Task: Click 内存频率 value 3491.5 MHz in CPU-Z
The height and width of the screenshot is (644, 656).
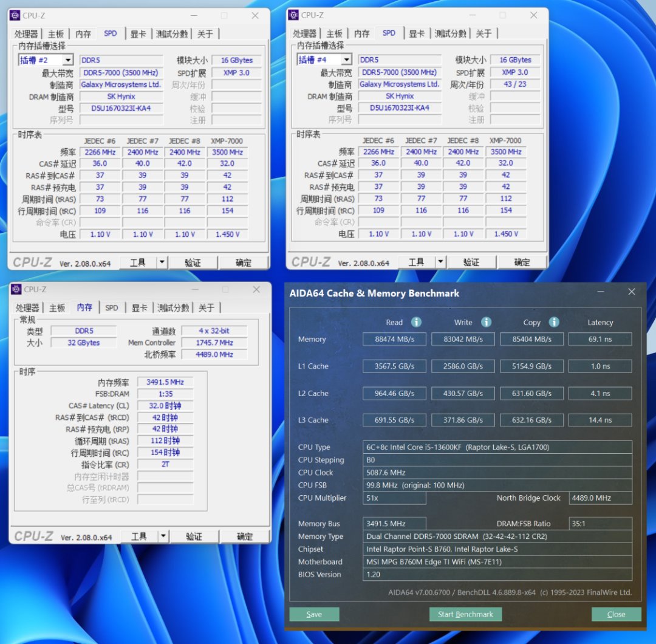Action: pos(165,382)
